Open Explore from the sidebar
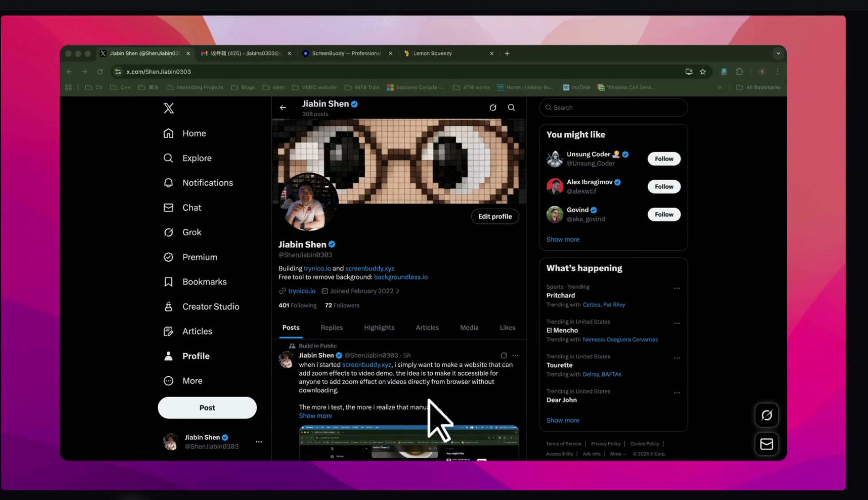The image size is (868, 500). (x=187, y=158)
